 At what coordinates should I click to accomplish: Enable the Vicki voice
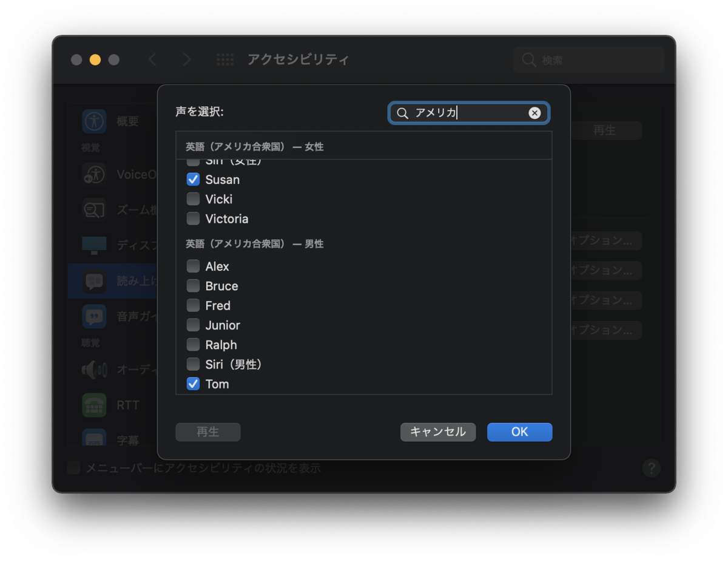click(x=193, y=199)
